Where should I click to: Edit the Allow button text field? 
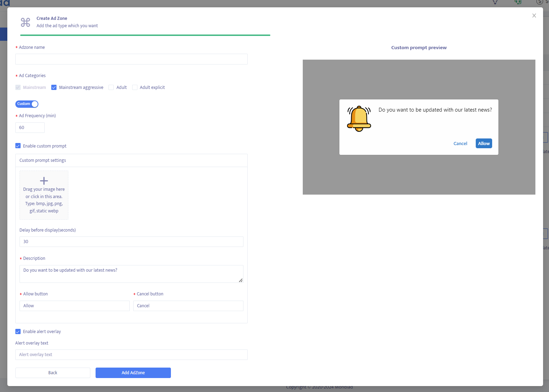click(x=74, y=306)
